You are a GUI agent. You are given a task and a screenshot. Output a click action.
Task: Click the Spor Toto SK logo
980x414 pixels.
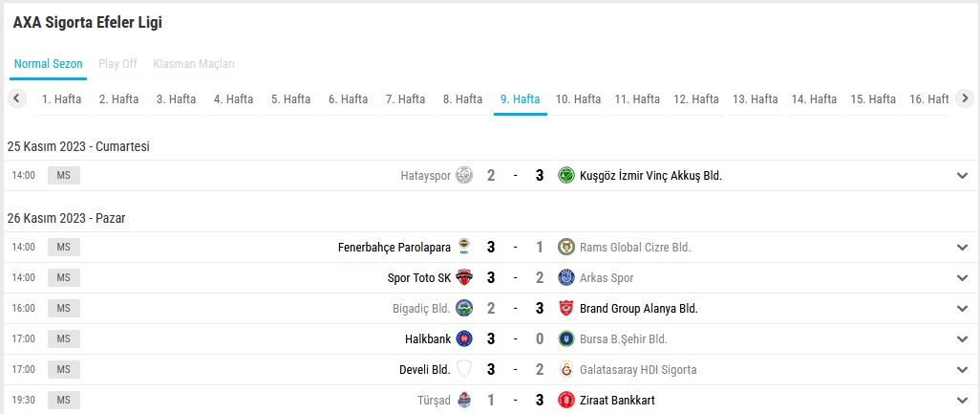point(464,277)
